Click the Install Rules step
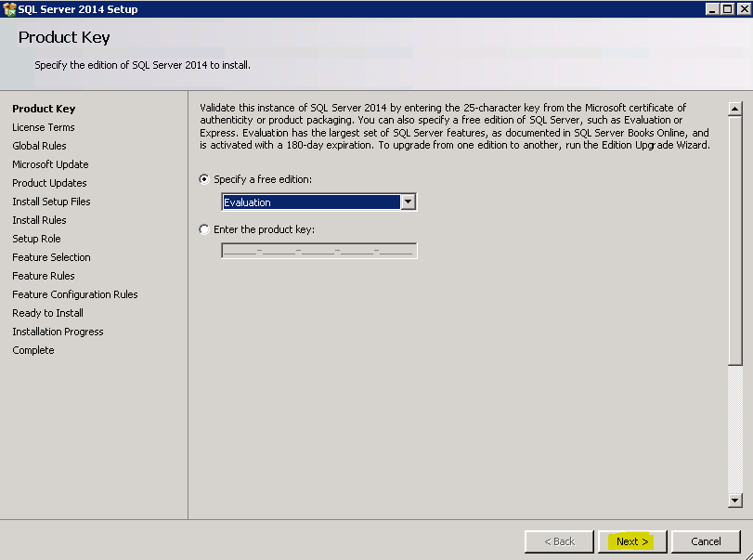The height and width of the screenshot is (560, 753). [39, 220]
